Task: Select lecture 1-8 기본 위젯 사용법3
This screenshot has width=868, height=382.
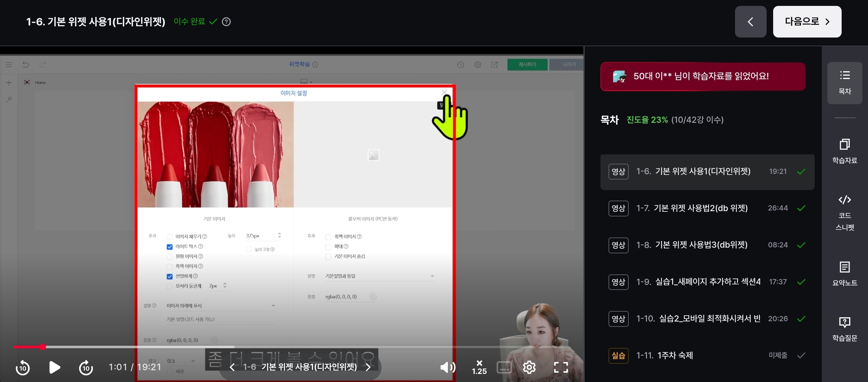Action: tap(707, 245)
